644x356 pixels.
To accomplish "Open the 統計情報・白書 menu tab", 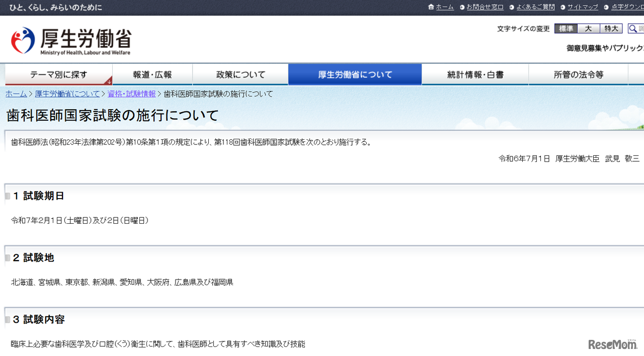I will (x=475, y=74).
